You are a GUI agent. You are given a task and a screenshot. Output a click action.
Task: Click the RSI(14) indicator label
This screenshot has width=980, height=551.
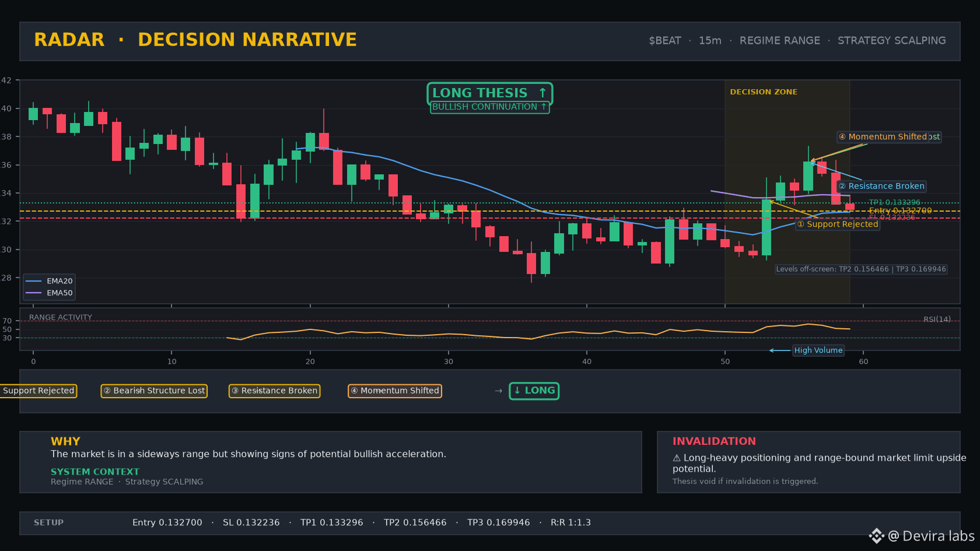point(937,320)
